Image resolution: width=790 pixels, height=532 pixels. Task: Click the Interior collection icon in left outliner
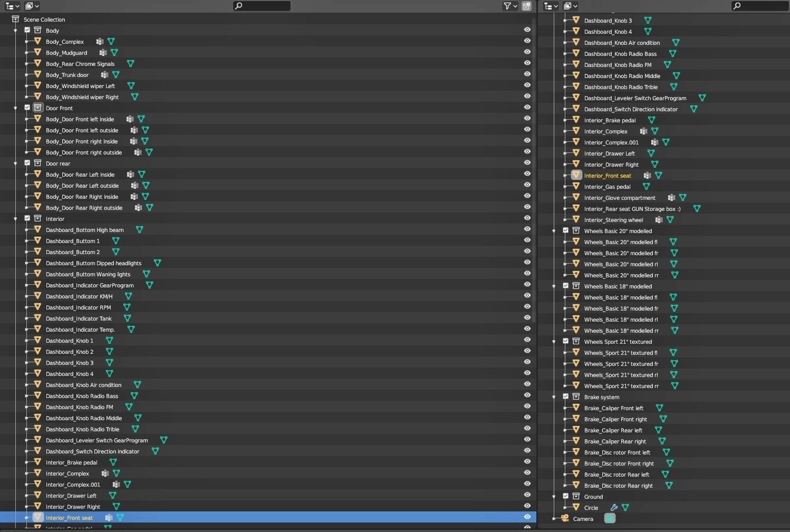coord(37,218)
